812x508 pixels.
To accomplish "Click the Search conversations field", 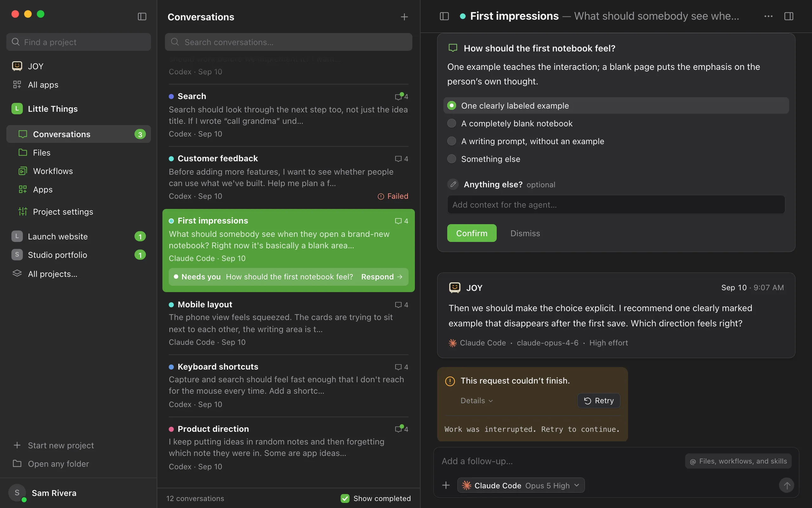I will 289,42.
